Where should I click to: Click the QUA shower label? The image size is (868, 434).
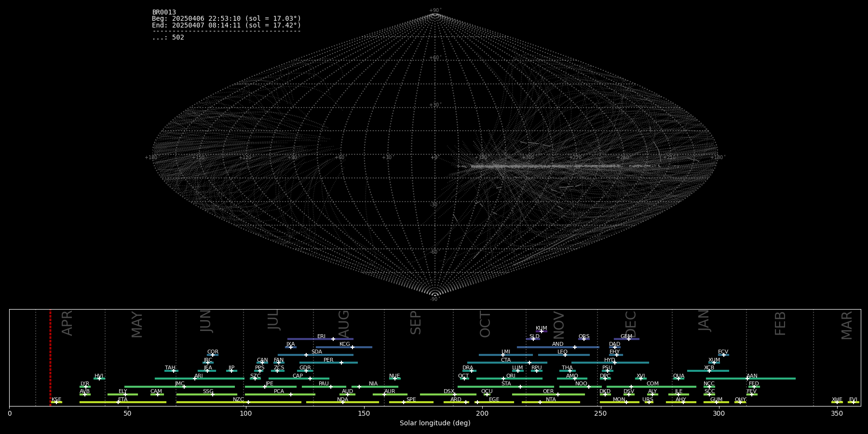pos(678,376)
